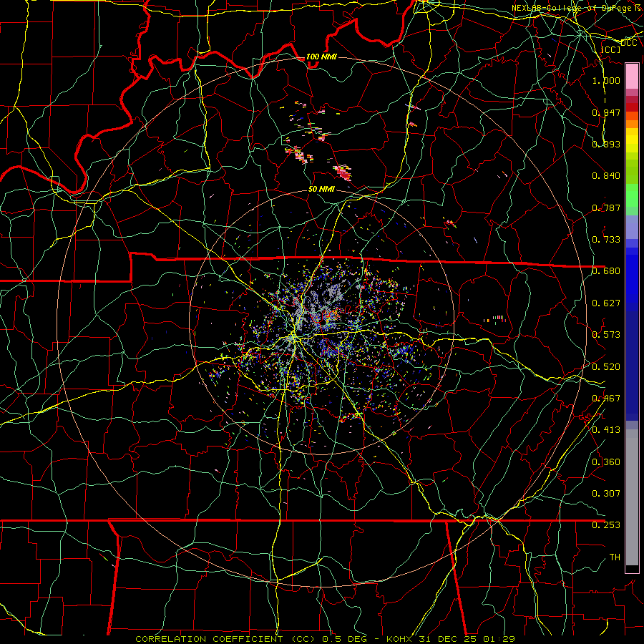Click the 0.307 scale label
644x644 pixels.
tap(606, 493)
